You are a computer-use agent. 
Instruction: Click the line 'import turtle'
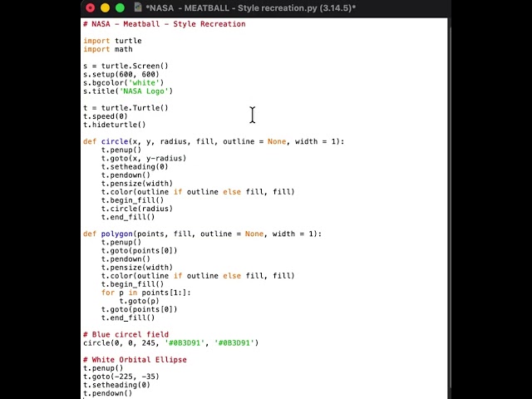point(112,41)
